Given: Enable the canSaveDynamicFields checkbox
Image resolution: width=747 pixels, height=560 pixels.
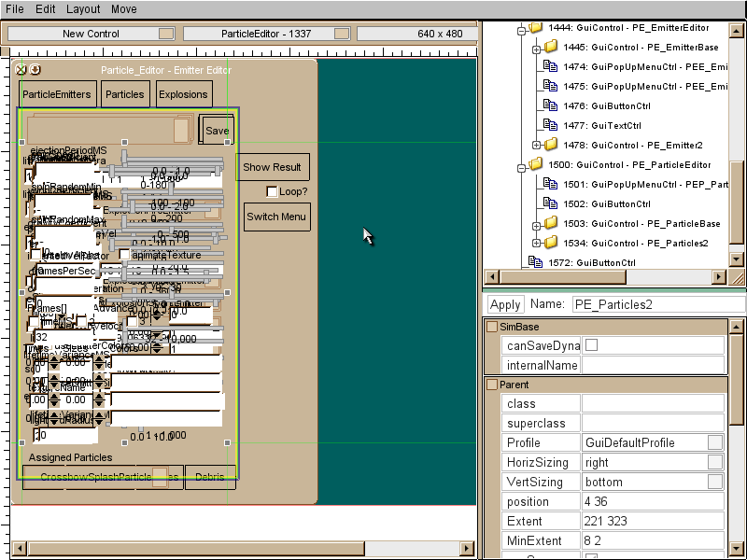Looking at the screenshot, I should pos(590,344).
